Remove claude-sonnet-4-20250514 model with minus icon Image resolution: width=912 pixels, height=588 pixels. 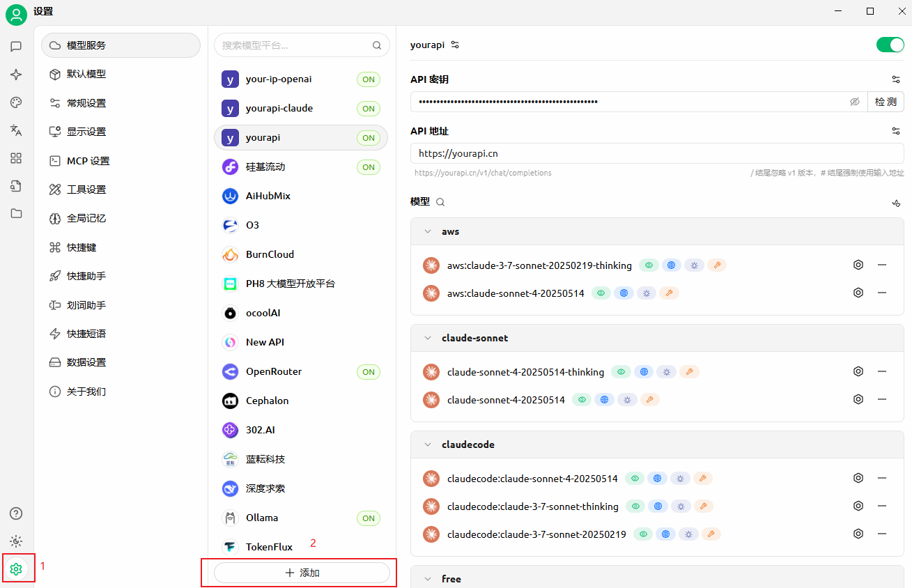click(x=882, y=399)
